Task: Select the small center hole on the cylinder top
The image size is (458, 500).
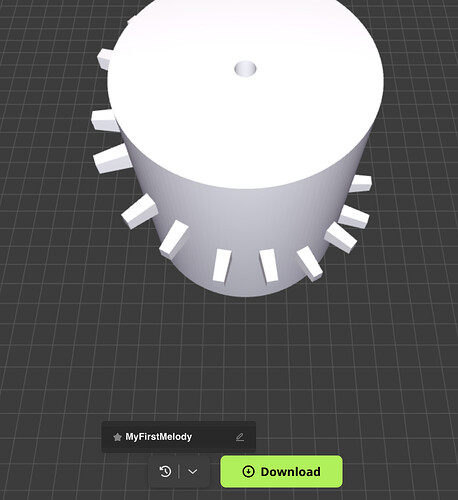Action: 245,69
